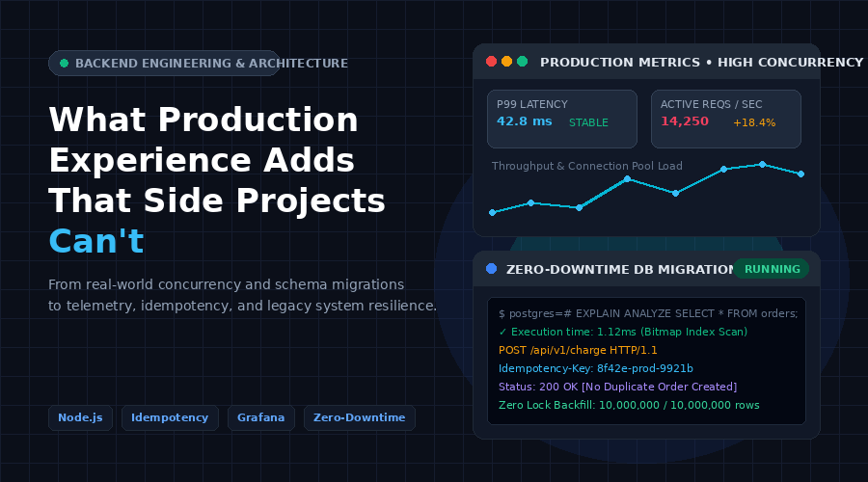
Task: Click the Zero Lock Backfill rows line
Action: click(x=629, y=405)
